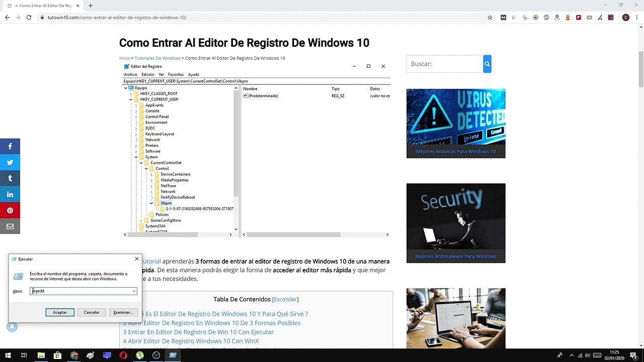This screenshot has height=362, width=644.
Task: Share on LinkedIn sidebar icon
Action: click(10, 195)
